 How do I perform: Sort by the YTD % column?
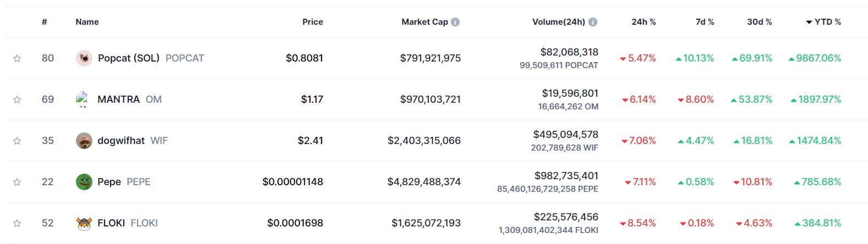827,22
